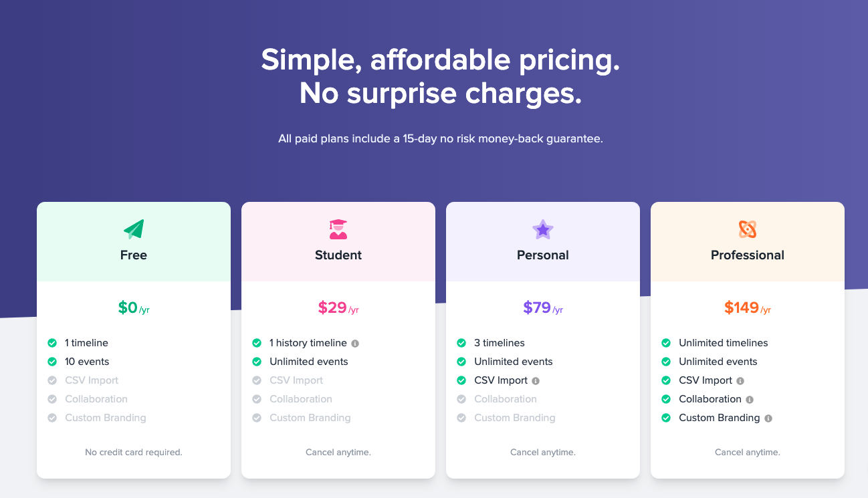Screen dimensions: 868x498
Task: Click the $149/yr Professional price
Action: tap(748, 307)
